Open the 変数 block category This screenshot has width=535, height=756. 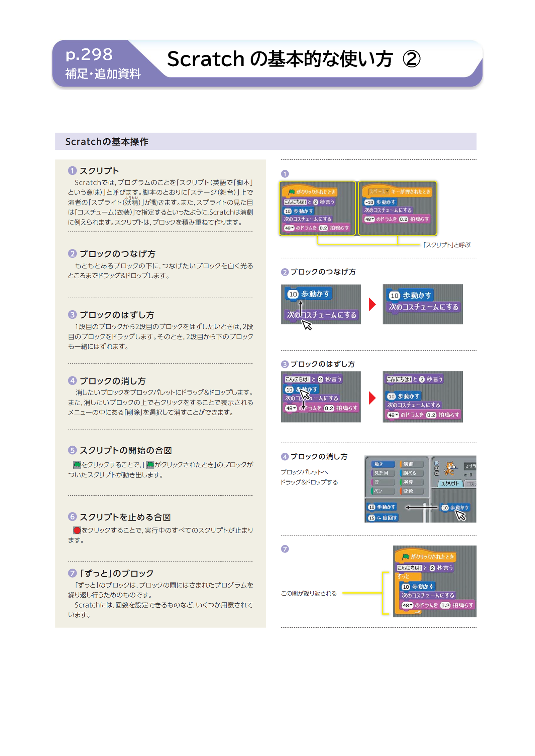tap(412, 491)
